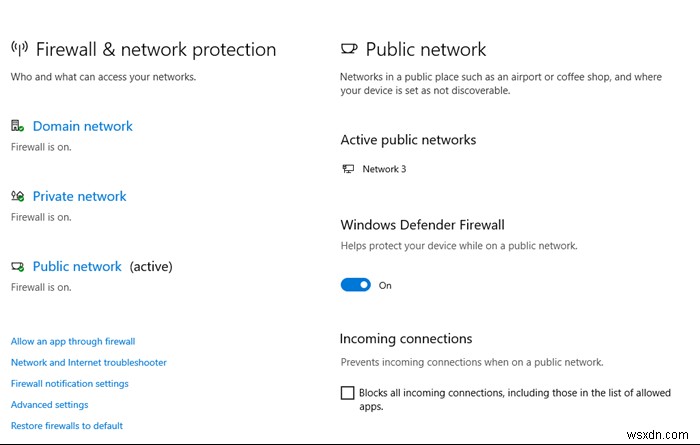Image resolution: width=700 pixels, height=445 pixels.
Task: Click the Domain network building icon
Action: click(x=17, y=126)
